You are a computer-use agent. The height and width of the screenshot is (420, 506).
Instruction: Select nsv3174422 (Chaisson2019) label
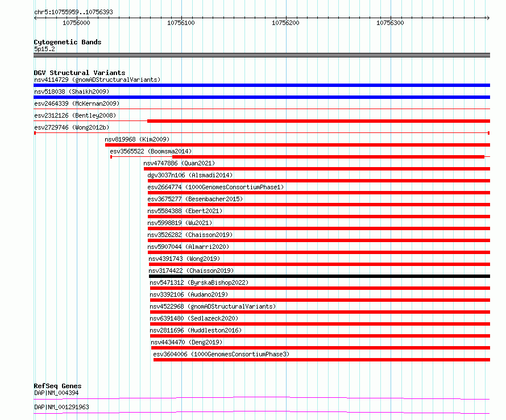pos(191,271)
